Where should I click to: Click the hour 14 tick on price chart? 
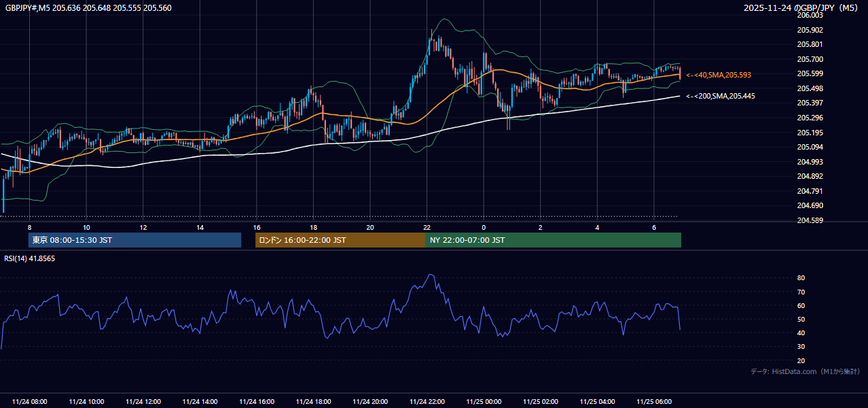pos(200,227)
